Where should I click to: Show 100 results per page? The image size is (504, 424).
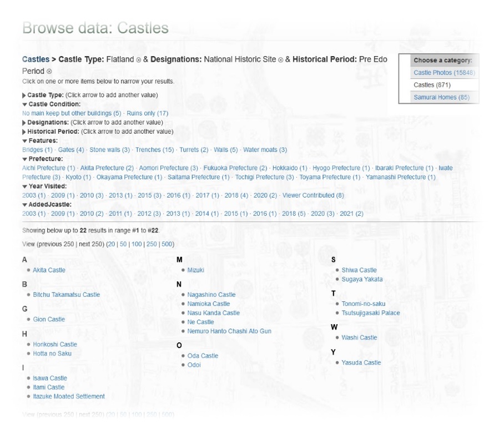[x=137, y=244]
